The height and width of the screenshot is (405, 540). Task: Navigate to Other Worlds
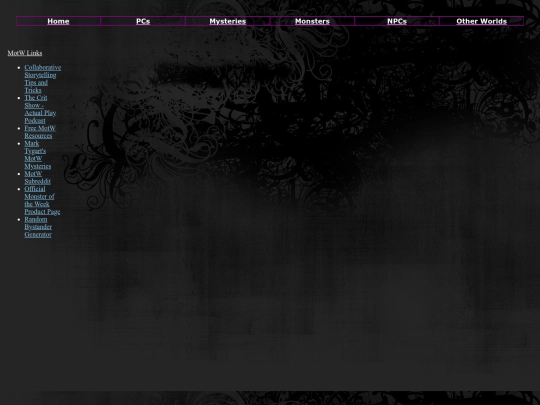[x=481, y=21]
